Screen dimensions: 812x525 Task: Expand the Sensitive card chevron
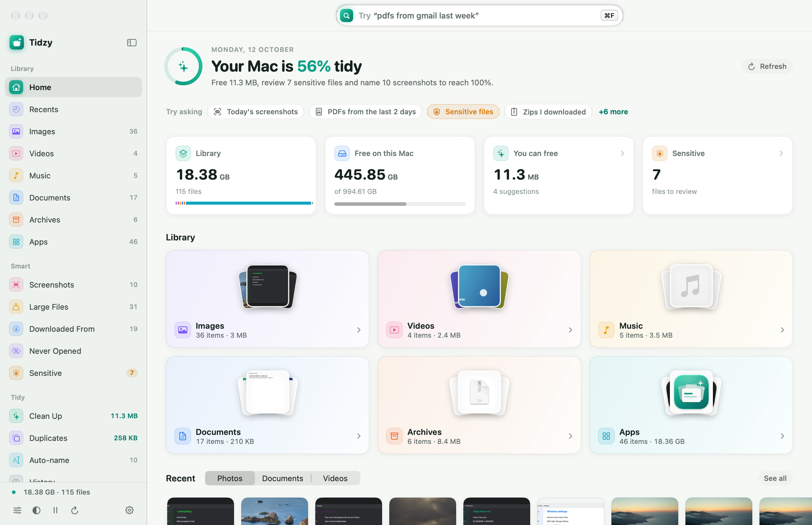pos(781,153)
